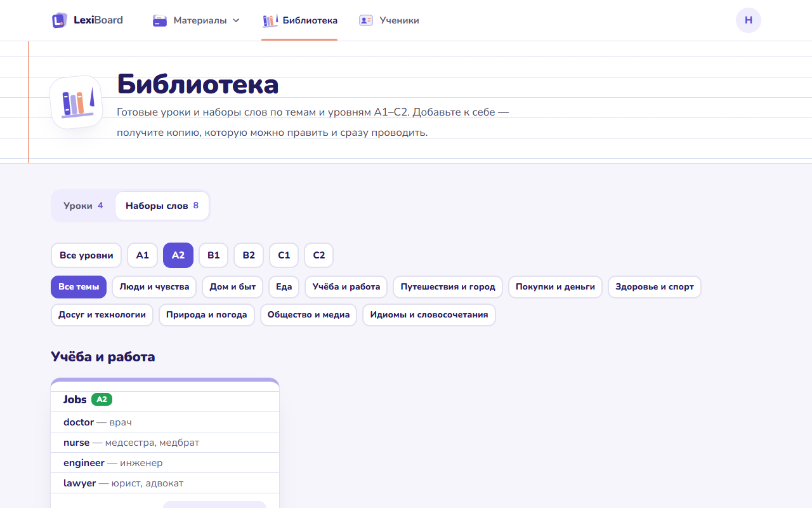The image size is (812, 508).
Task: Click the LexiBoard brand name
Action: [98, 20]
